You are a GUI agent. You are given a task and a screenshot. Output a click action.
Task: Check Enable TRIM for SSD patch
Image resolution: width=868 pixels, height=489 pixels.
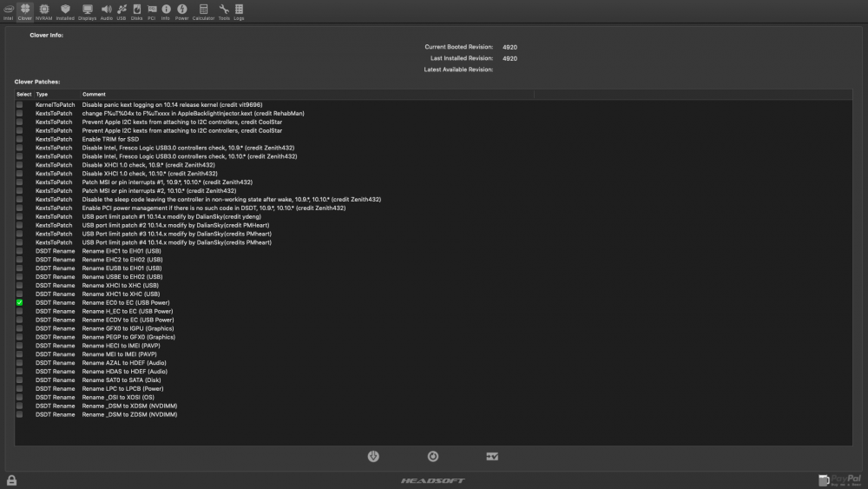pos(19,139)
